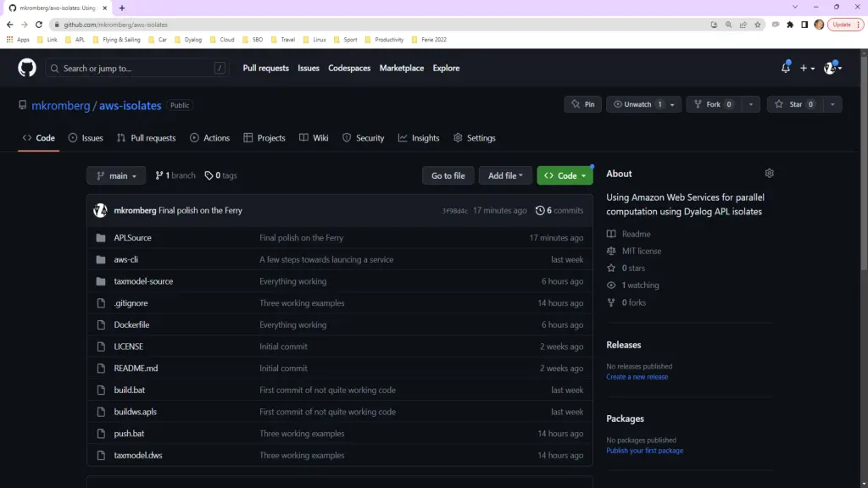This screenshot has height=488, width=868.
Task: Expand the main branch selector
Action: (116, 175)
